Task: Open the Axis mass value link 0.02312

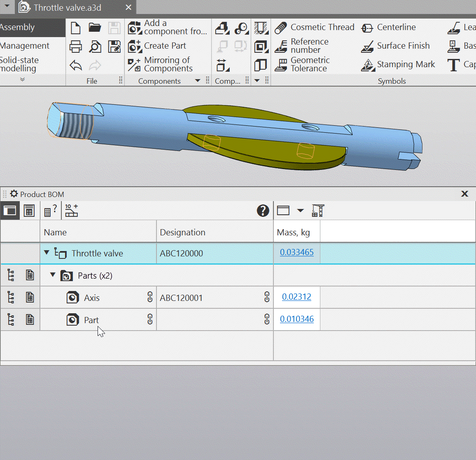Action: 296,297
